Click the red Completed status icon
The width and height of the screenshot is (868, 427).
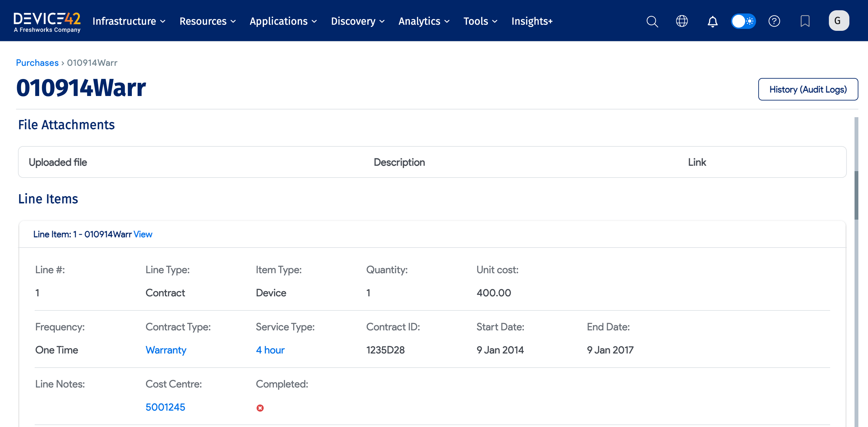click(260, 408)
